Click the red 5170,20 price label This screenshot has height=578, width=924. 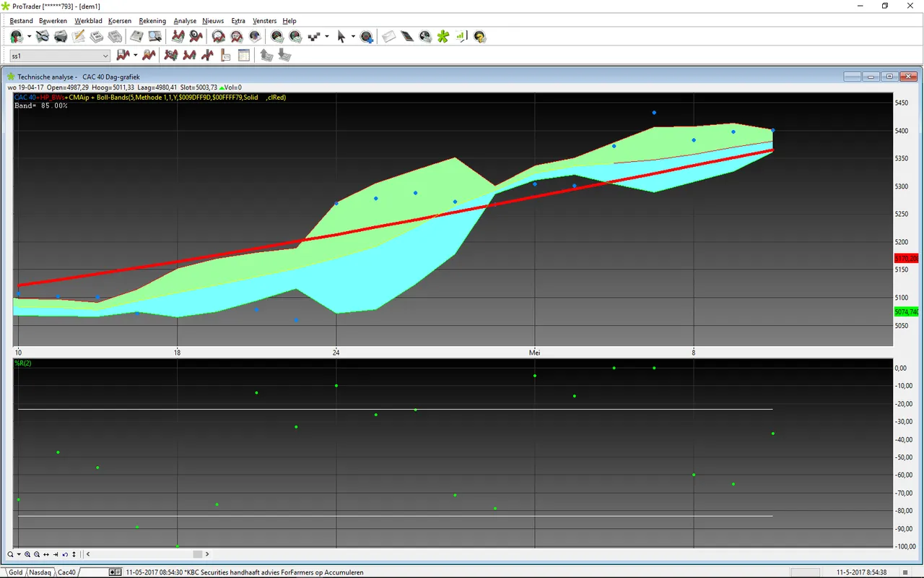coord(906,258)
